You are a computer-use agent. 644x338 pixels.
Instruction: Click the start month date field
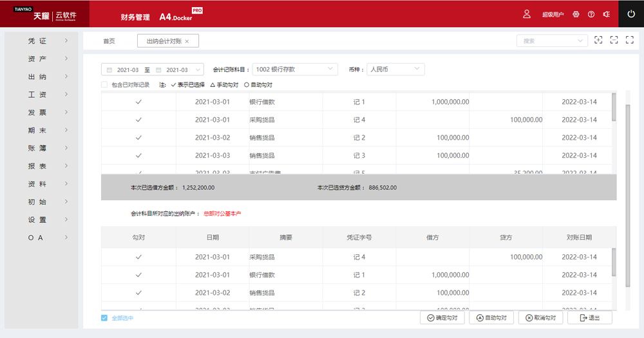click(128, 70)
